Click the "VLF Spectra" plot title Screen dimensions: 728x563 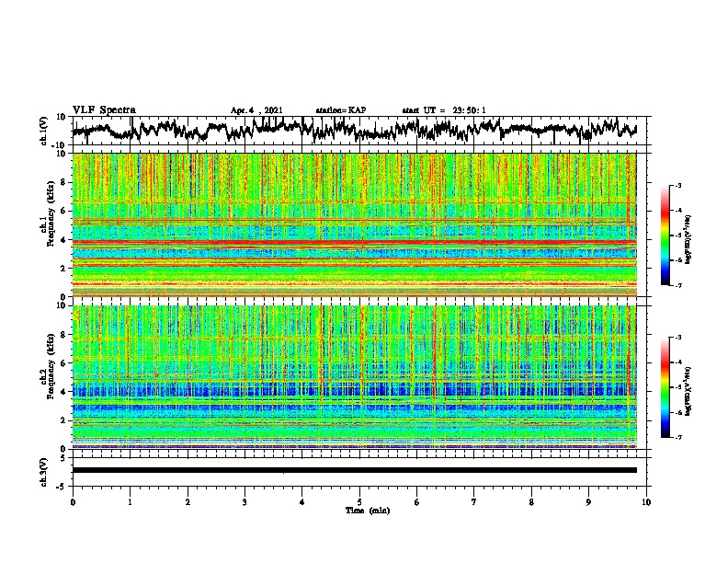pos(104,110)
